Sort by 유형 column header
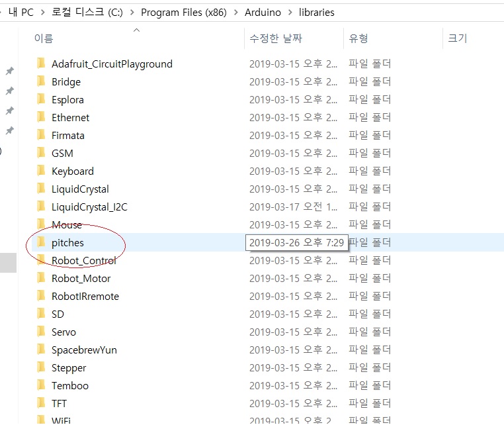This screenshot has height=425, width=504. point(358,38)
